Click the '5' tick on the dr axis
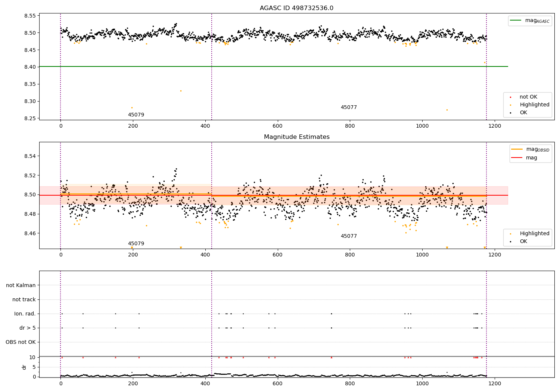This screenshot has height=392, width=560. [34, 367]
